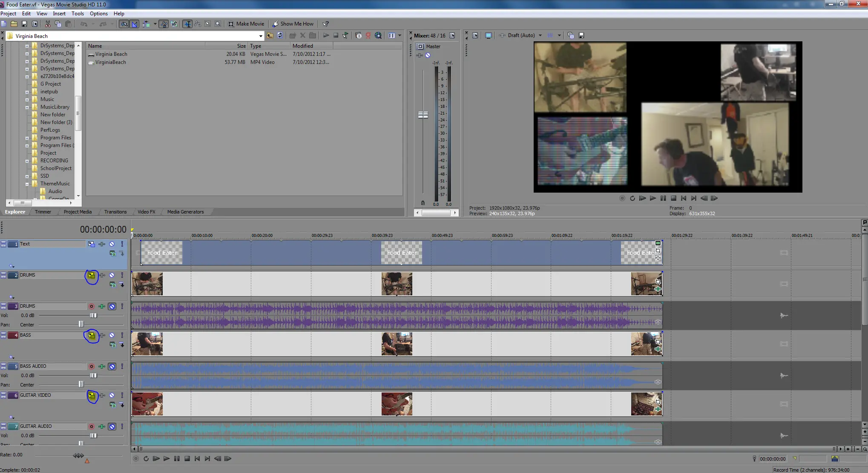Stop preview in Explorer toolbar
This screenshot has height=473, width=868.
pyautogui.click(x=336, y=35)
